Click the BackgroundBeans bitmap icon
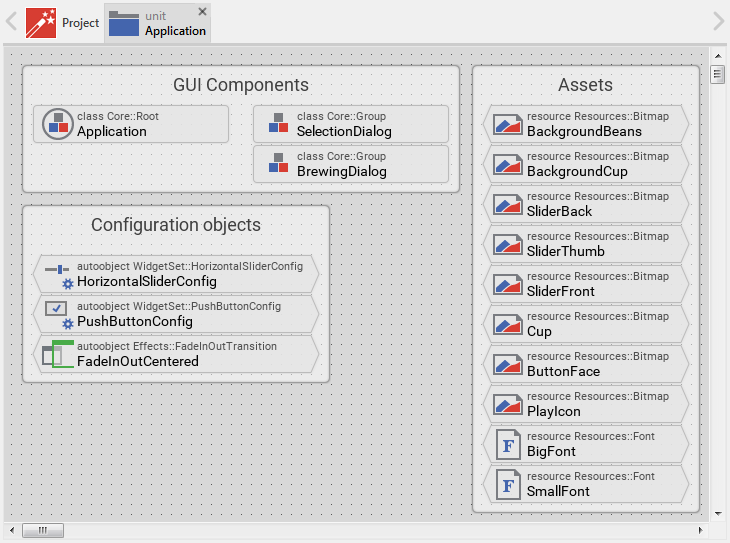The height and width of the screenshot is (543, 730). (508, 124)
